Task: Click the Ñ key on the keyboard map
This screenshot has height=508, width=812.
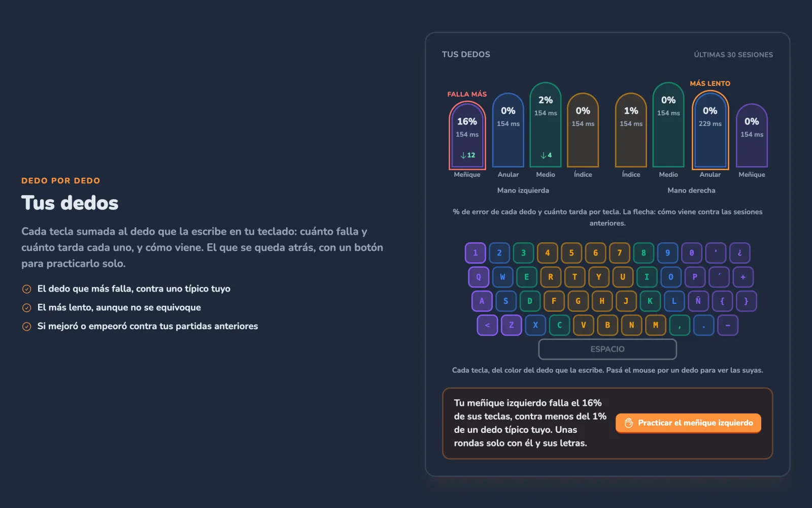Action: (698, 301)
